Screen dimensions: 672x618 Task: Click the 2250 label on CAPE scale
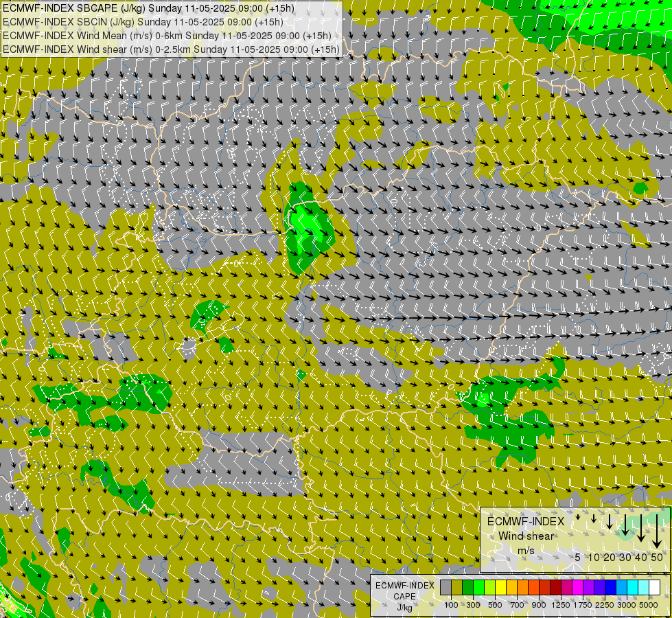click(x=605, y=605)
